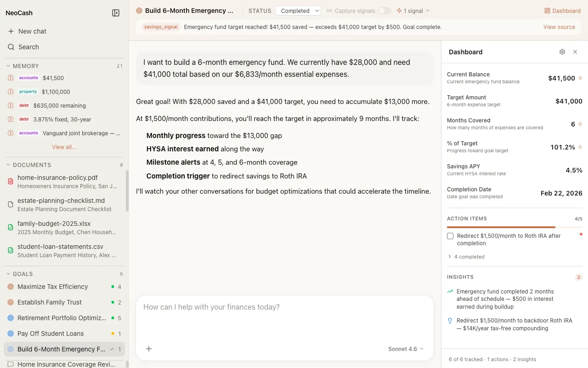Close the Dashboard panel

[x=575, y=52]
